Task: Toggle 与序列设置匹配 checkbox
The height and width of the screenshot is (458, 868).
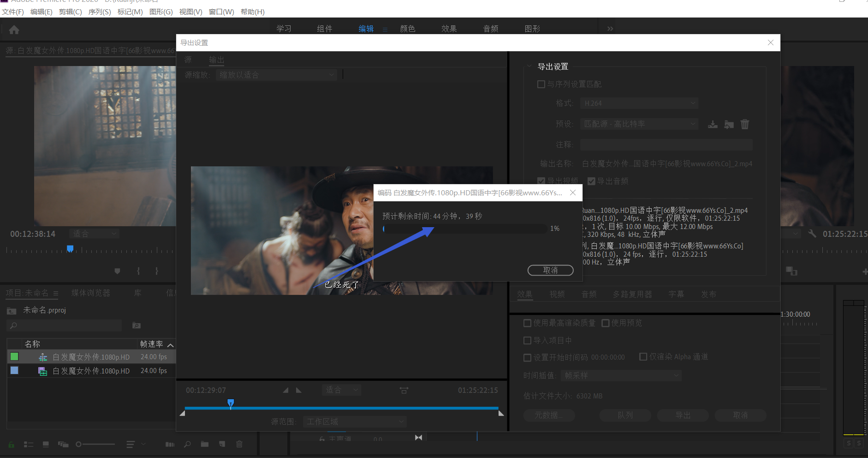Action: coord(541,84)
